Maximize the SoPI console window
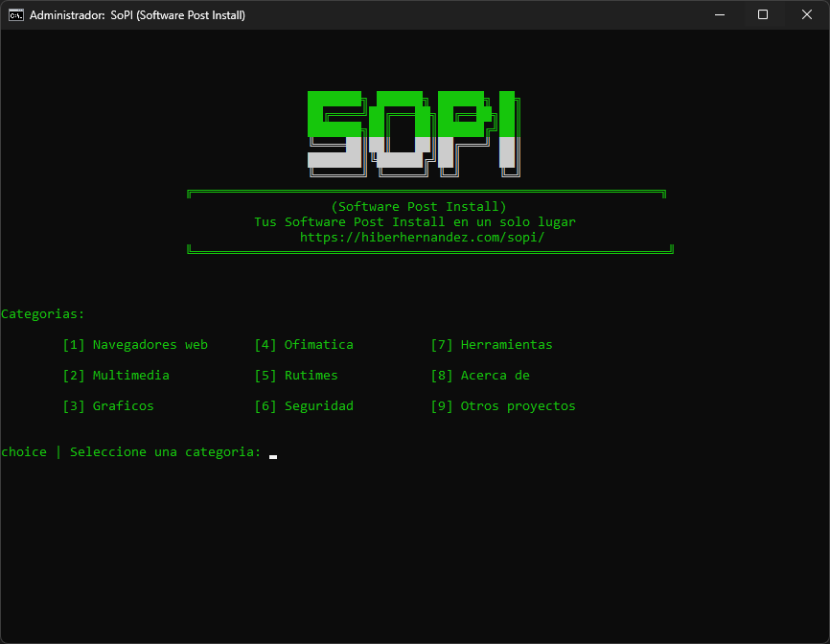This screenshot has width=830, height=644. click(763, 14)
